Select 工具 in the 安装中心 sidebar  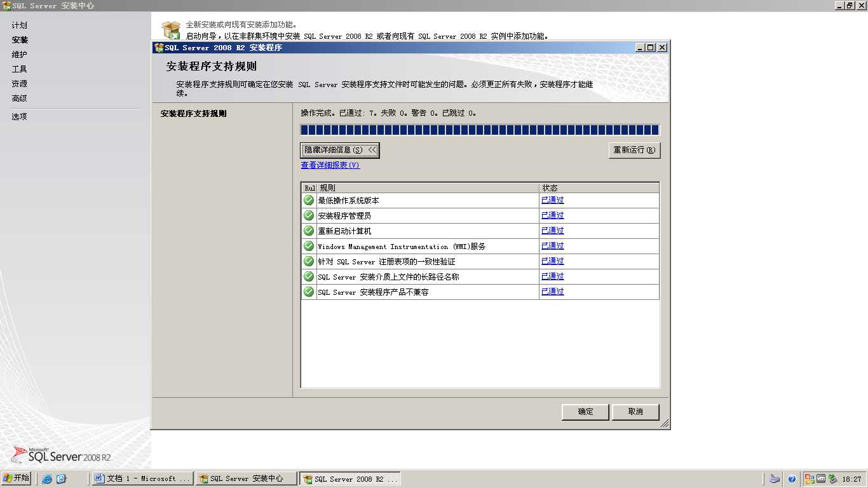coord(20,69)
